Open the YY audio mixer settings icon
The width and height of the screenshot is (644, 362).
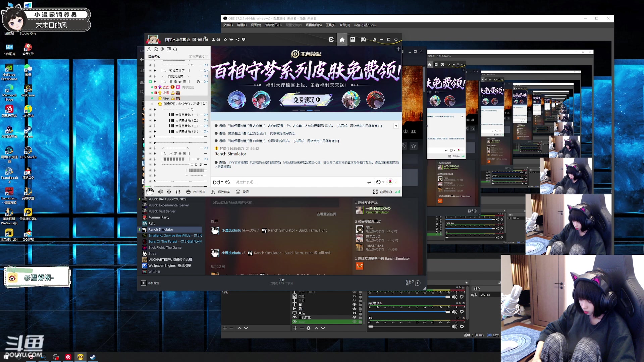pos(178,192)
